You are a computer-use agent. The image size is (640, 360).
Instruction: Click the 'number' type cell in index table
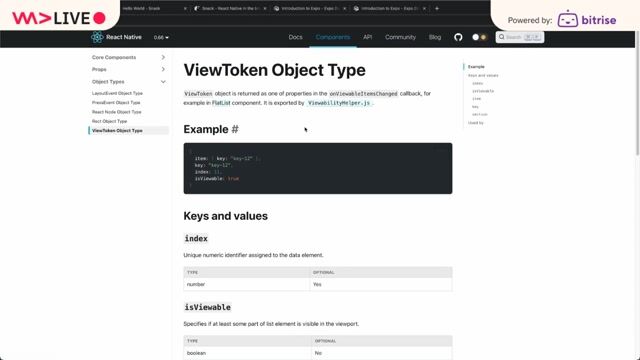pyautogui.click(x=247, y=284)
